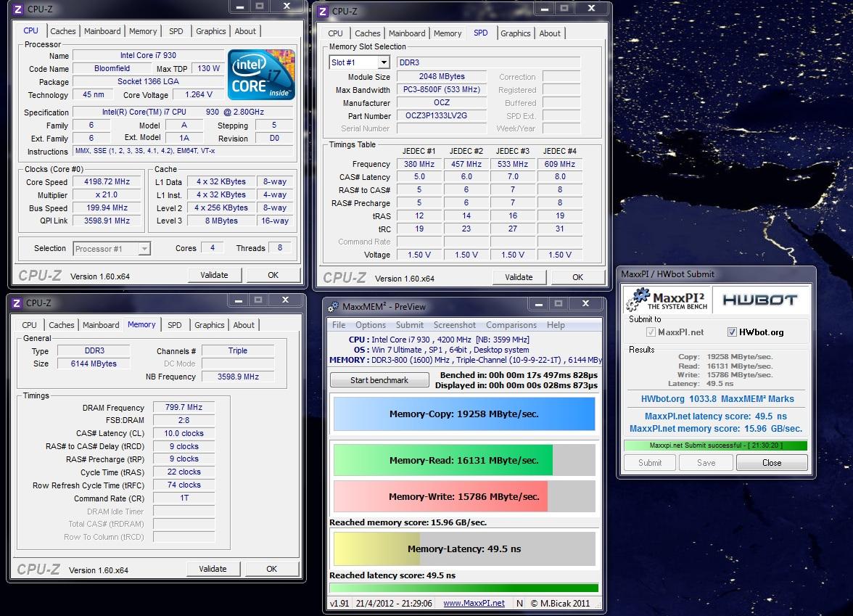The image size is (853, 616).
Task: Click the JEDEC #4 frequency 609 MHz cell
Action: click(x=560, y=164)
